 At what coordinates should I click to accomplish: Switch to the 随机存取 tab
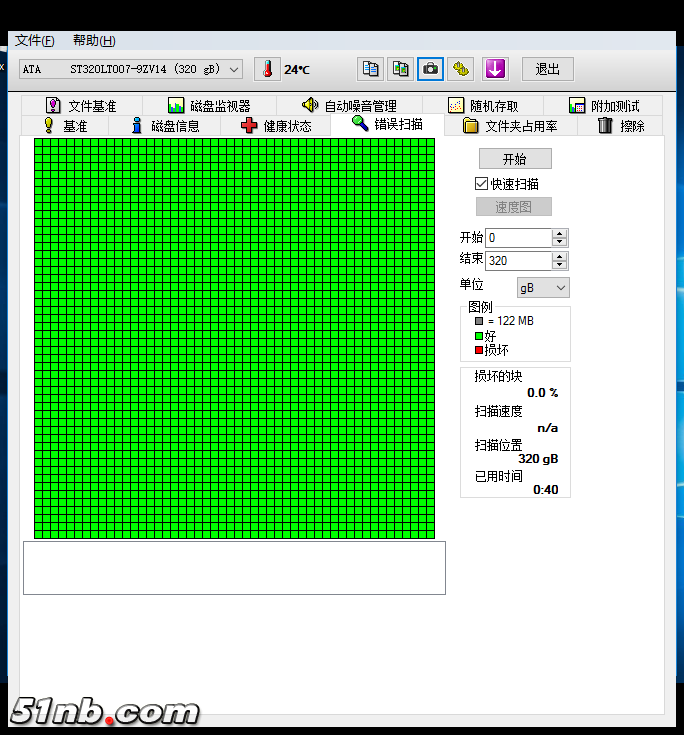click(x=483, y=106)
